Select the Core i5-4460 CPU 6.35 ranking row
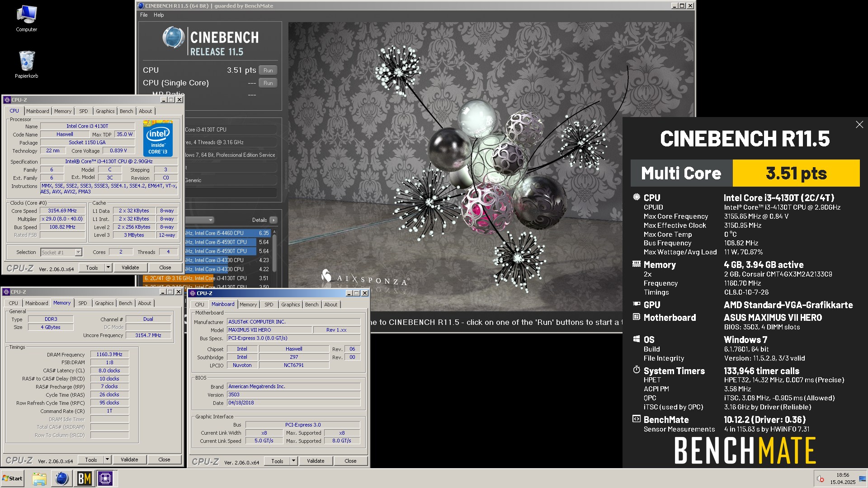Screen dimensions: 868x488 coord(227,233)
